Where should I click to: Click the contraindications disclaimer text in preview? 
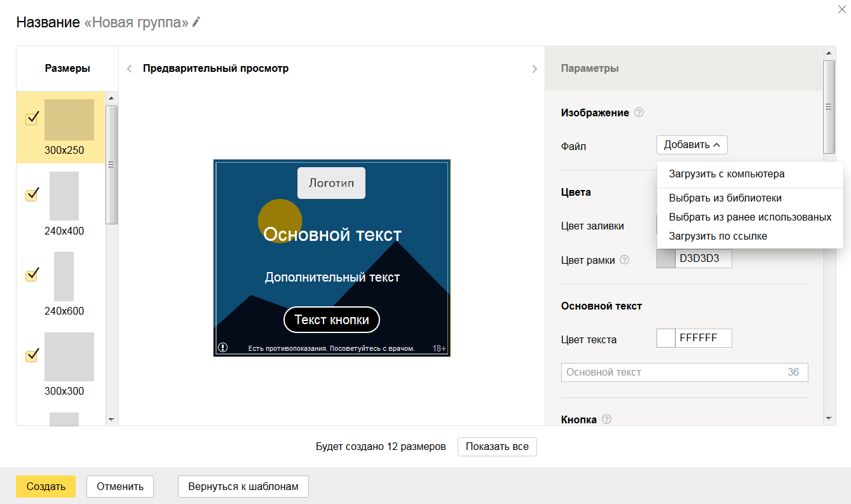[x=331, y=348]
